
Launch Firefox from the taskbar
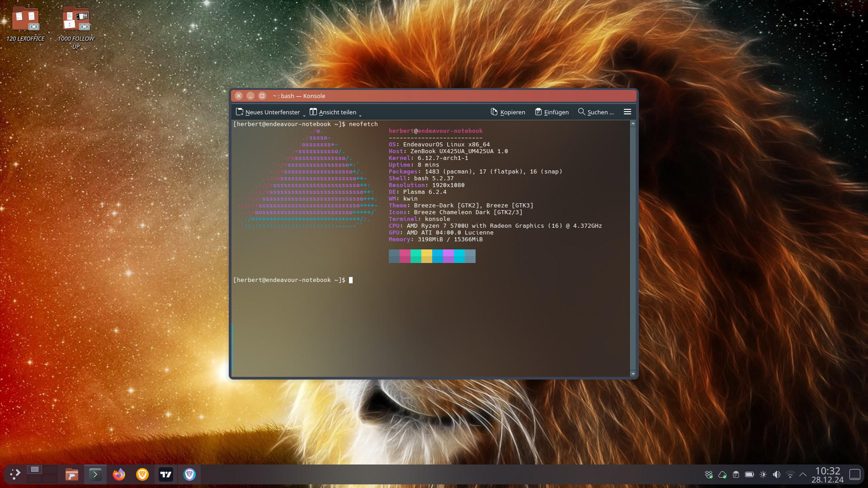coord(119,474)
